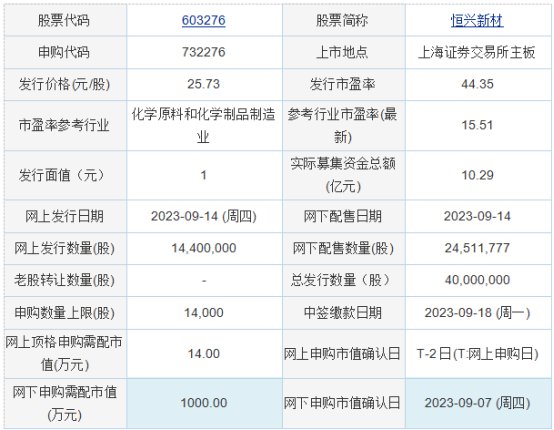Click the 网上发行日期 label
554x430 pixels.
click(64, 216)
